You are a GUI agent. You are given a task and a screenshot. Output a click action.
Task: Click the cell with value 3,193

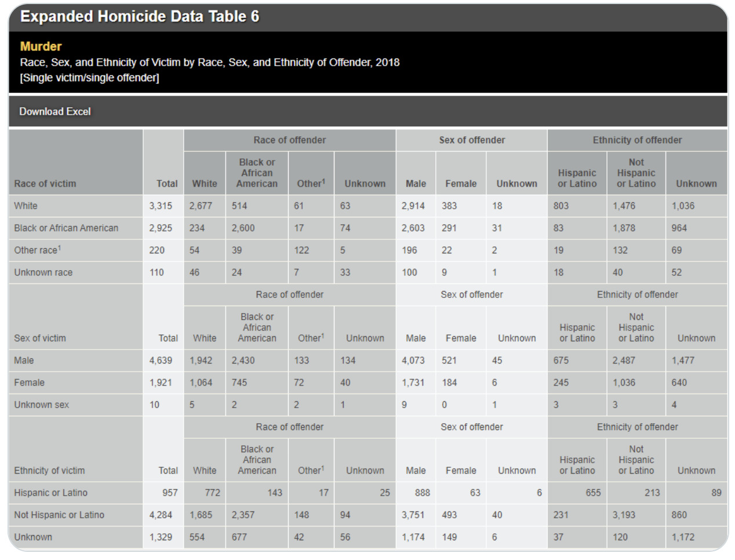[624, 515]
